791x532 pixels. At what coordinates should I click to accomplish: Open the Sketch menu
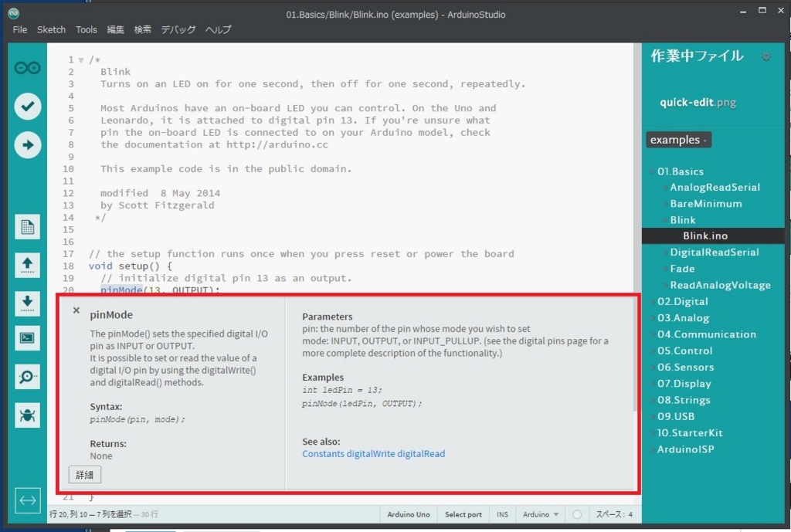coord(51,30)
